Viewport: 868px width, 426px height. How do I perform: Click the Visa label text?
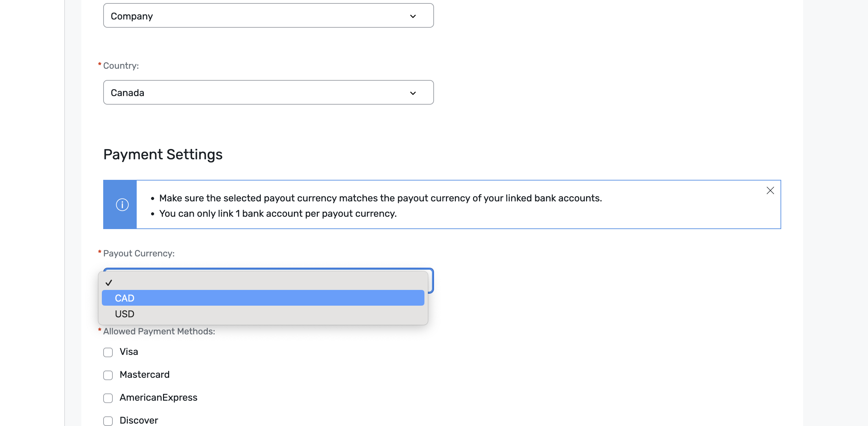pos(129,352)
